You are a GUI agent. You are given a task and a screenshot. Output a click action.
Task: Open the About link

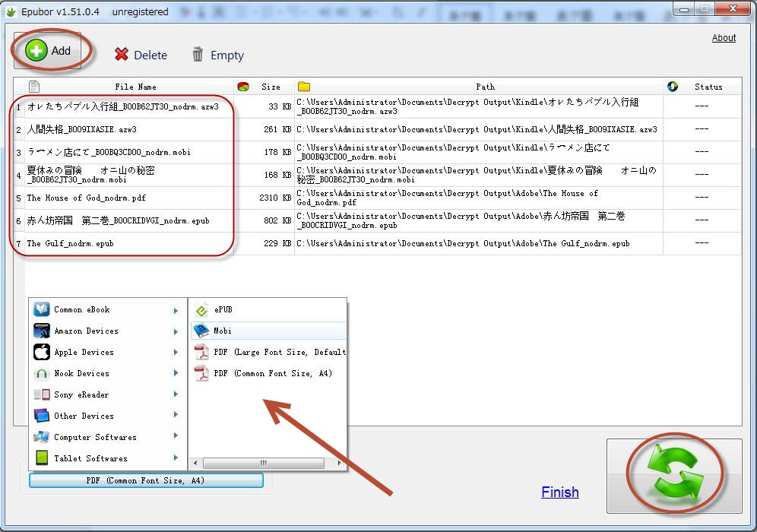pyautogui.click(x=724, y=38)
